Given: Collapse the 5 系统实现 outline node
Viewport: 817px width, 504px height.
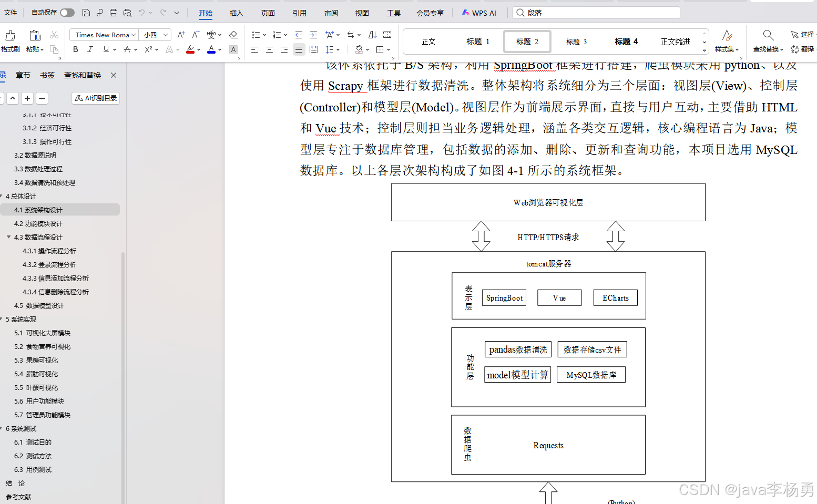Looking at the screenshot, I should (x=2, y=319).
